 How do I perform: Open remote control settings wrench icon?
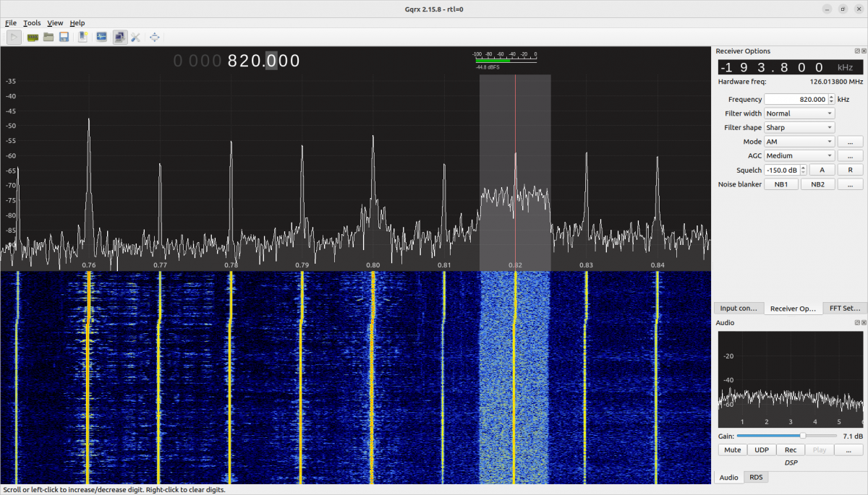tap(135, 37)
